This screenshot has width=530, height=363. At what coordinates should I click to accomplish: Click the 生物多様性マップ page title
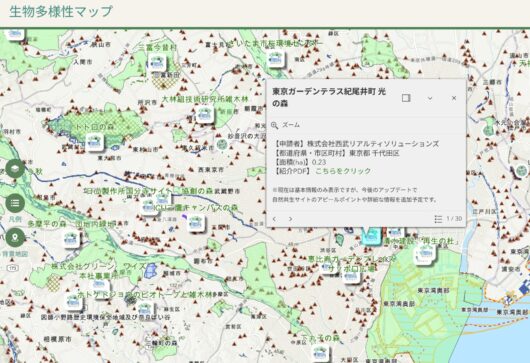(61, 11)
